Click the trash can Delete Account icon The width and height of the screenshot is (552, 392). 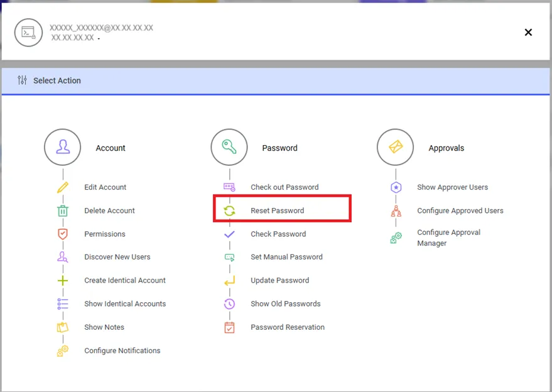point(63,210)
